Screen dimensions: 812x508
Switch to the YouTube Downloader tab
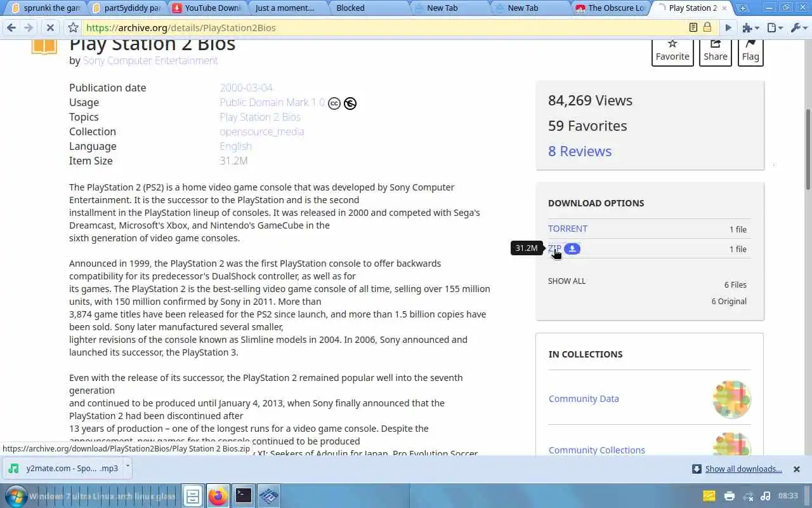point(206,8)
